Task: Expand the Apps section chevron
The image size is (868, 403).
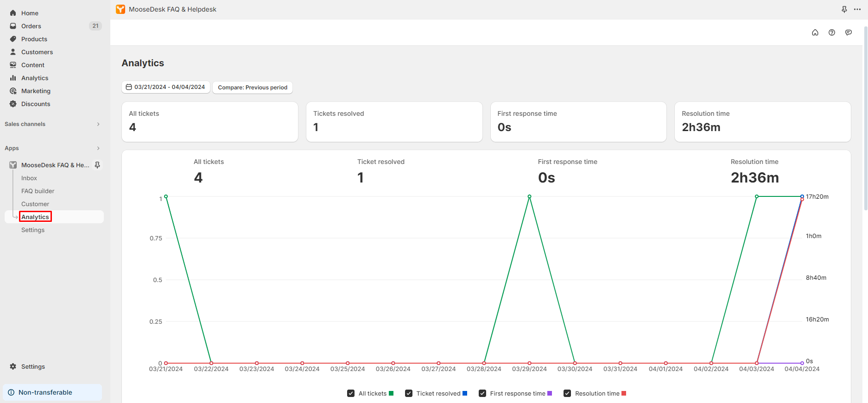Action: click(x=98, y=148)
